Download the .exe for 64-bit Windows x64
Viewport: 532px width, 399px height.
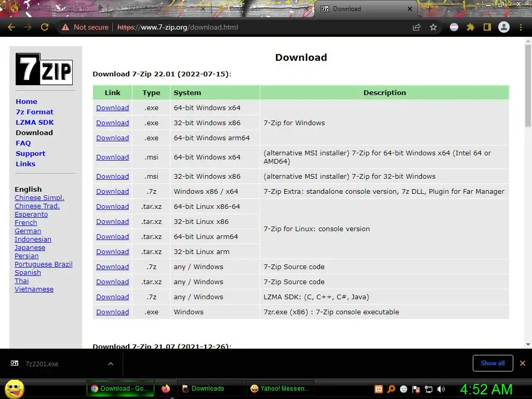pos(112,108)
